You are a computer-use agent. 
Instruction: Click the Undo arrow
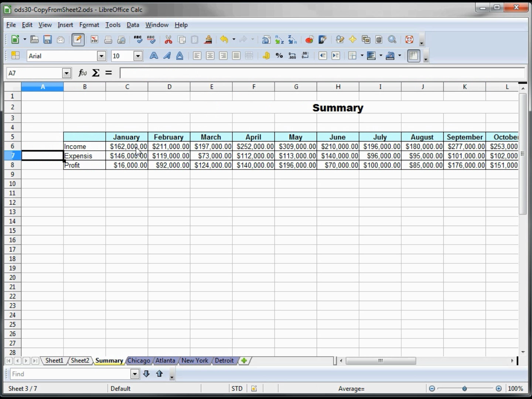224,40
